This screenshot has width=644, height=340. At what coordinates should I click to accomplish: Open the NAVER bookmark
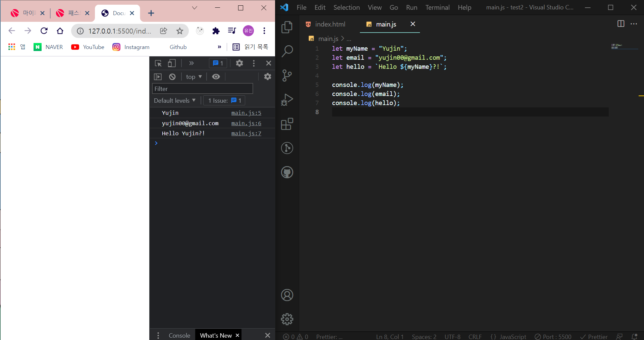point(48,47)
